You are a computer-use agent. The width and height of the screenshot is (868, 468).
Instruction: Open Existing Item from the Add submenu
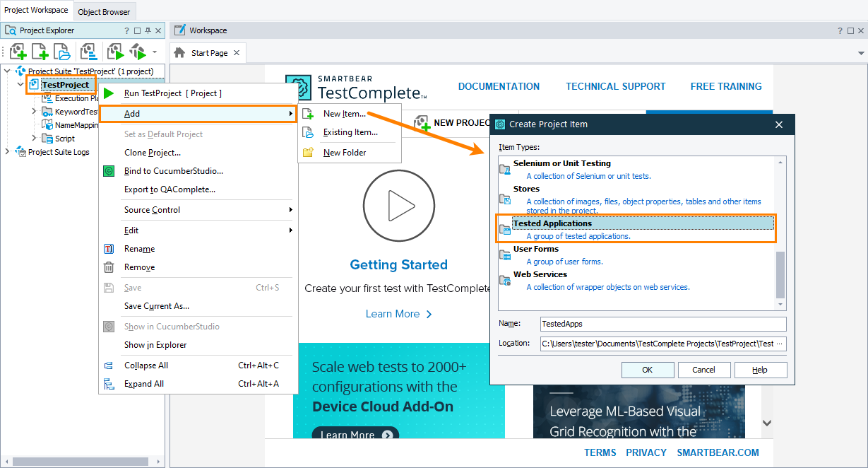[x=351, y=132]
